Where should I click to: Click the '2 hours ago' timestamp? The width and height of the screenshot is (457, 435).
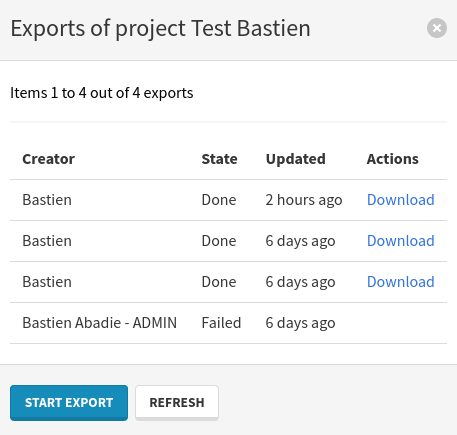click(x=304, y=200)
